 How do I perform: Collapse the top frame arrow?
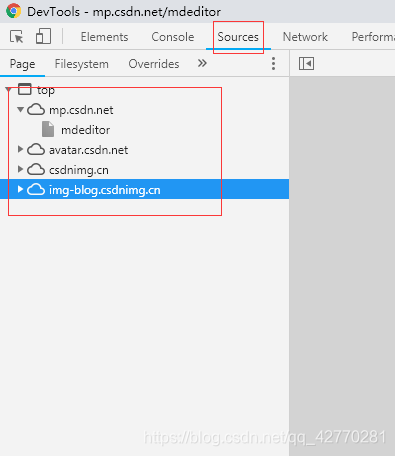point(8,90)
